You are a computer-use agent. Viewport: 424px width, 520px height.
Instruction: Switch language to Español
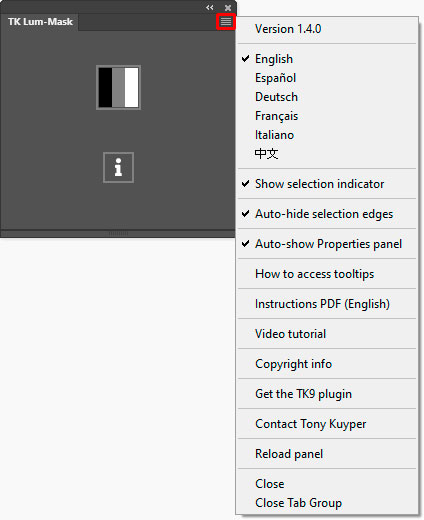coord(327,78)
